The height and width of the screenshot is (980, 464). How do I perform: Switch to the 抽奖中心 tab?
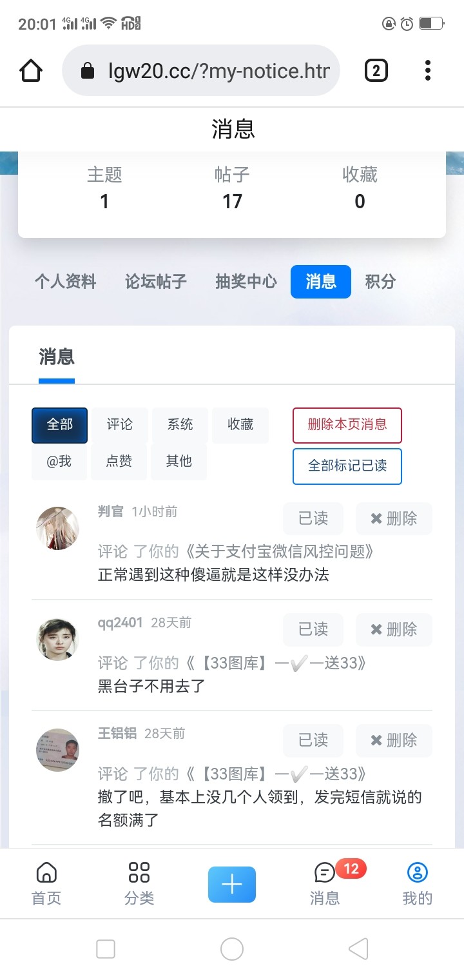246,282
